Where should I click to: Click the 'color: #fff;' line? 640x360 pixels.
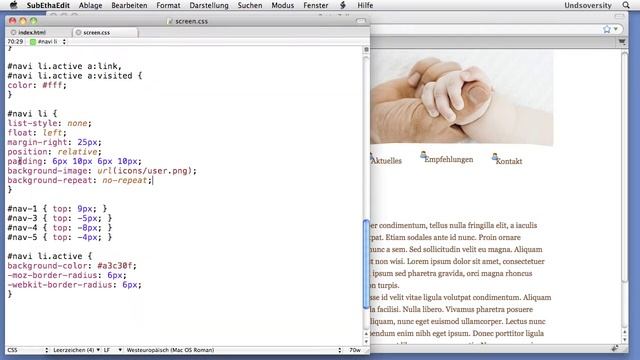[37, 85]
